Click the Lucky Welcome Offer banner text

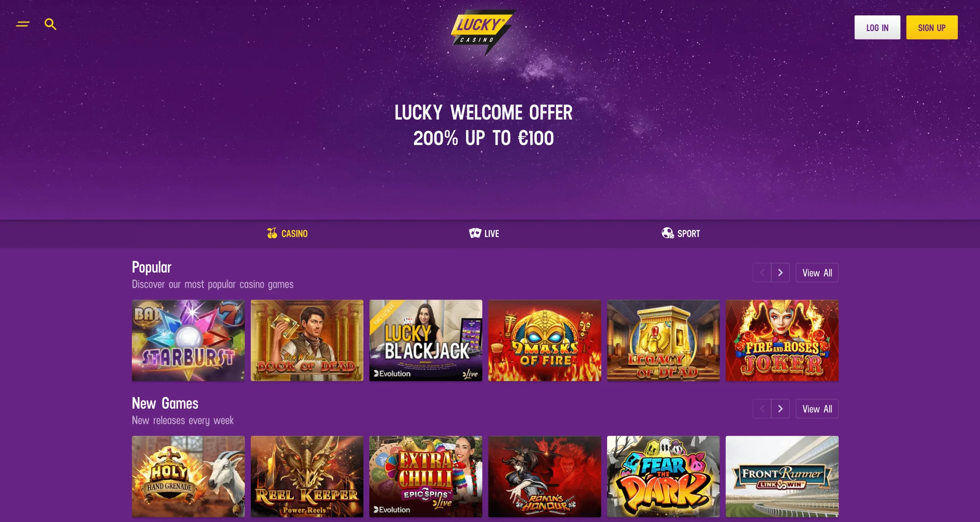[x=483, y=125]
